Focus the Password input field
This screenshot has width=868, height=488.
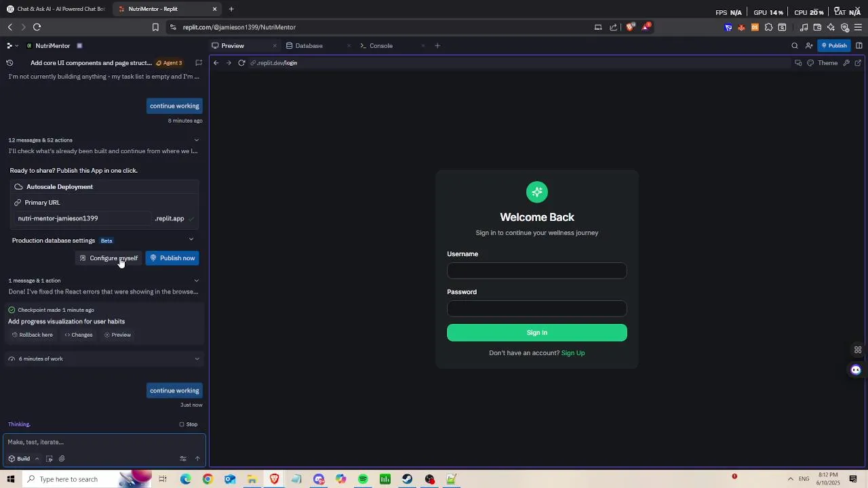click(537, 308)
